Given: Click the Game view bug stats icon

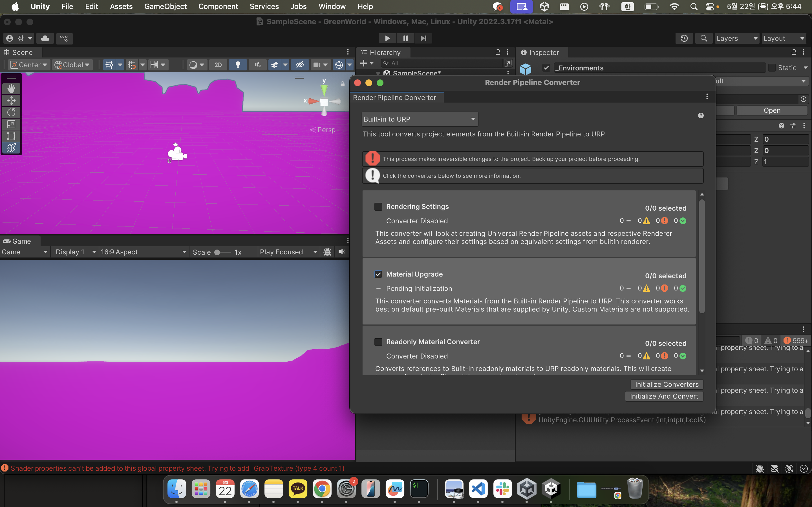Looking at the screenshot, I should [327, 252].
